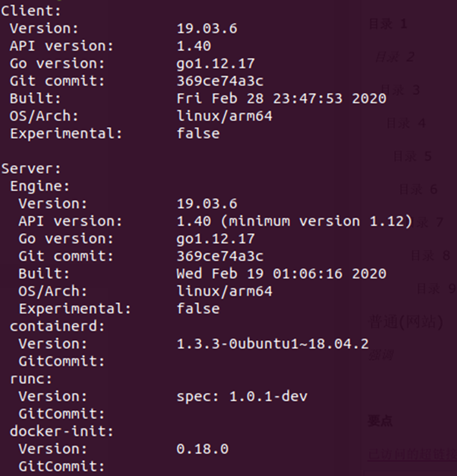
Task: Click "目录 5" in the background window
Action: pos(412,156)
